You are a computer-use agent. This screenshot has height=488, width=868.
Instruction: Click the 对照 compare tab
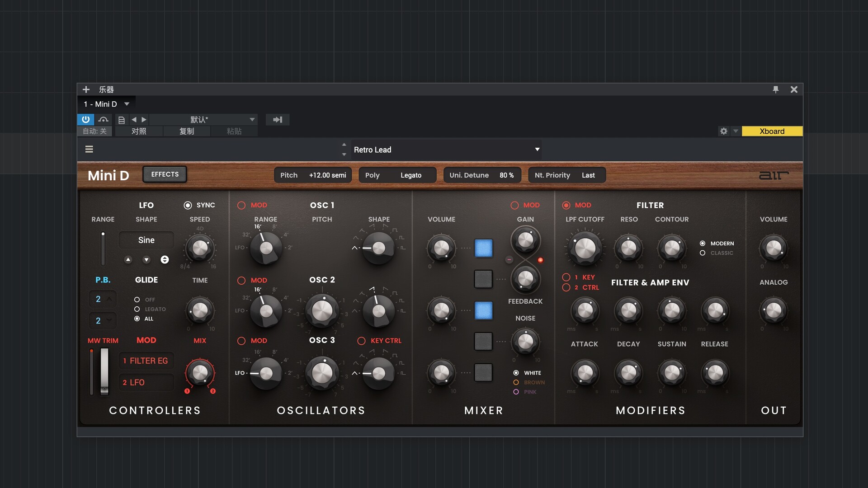[139, 131]
